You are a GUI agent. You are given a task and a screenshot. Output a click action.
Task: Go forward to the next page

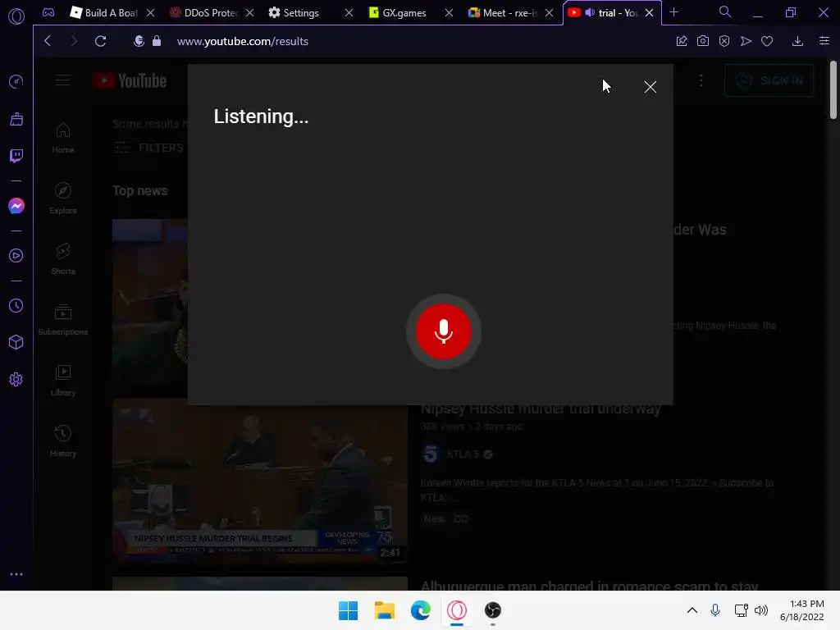click(x=74, y=41)
